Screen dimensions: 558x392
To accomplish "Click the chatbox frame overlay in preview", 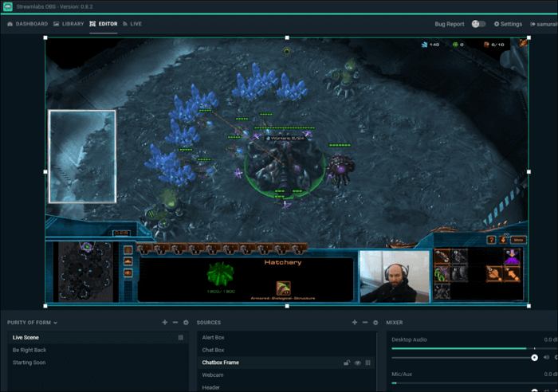I will [x=82, y=156].
